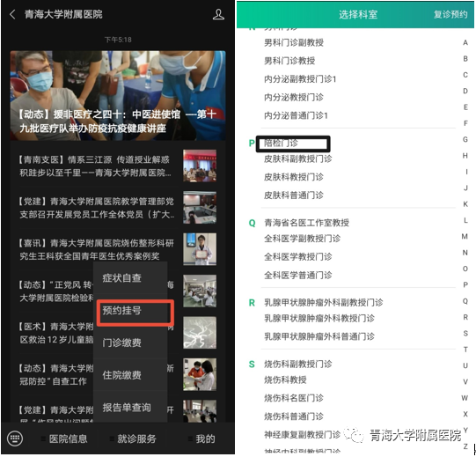Switch to keyboard input icon

pyautogui.click(x=15, y=439)
